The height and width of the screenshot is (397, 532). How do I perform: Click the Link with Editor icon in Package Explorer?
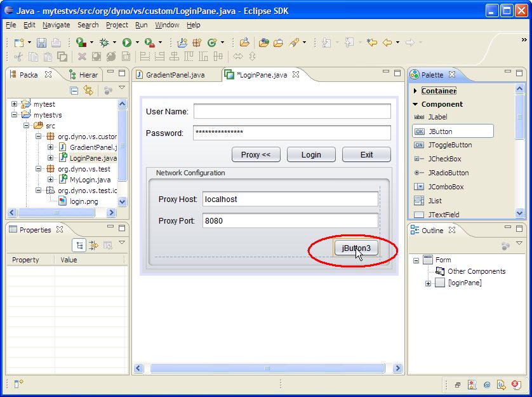88,90
